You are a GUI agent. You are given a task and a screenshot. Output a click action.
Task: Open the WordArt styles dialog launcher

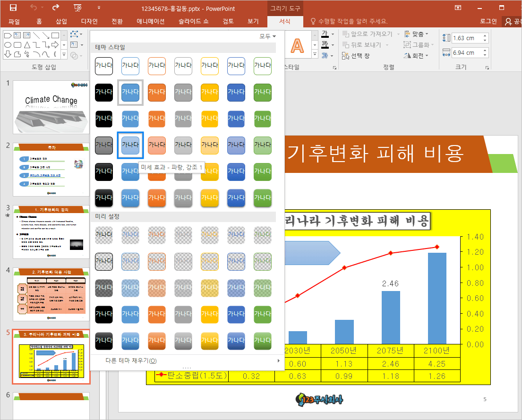(x=334, y=68)
